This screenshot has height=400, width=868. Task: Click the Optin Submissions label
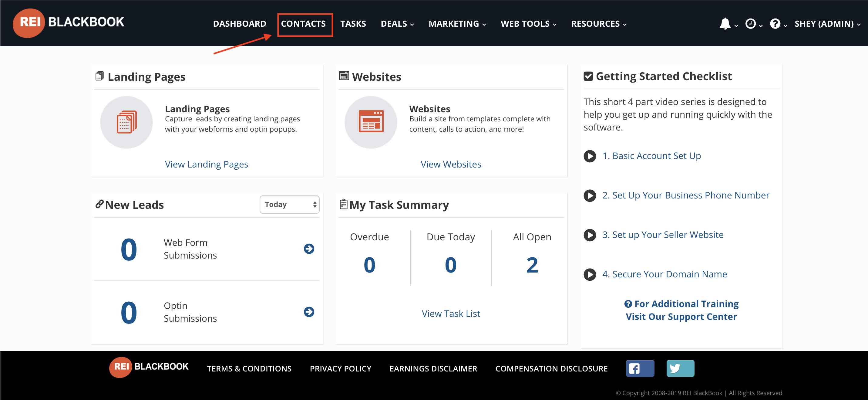click(190, 312)
